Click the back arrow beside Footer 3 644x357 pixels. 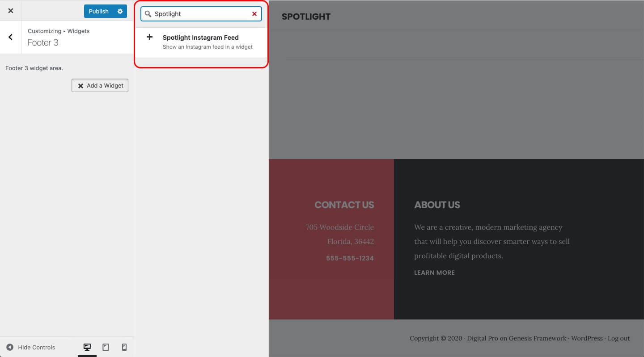[10, 37]
